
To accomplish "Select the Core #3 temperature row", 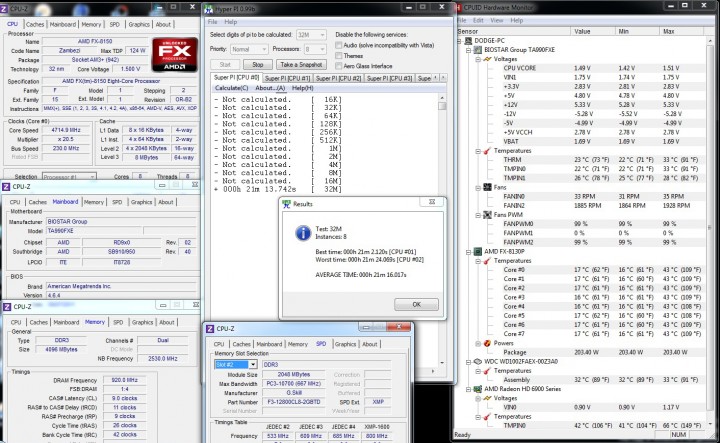I will coord(603,297).
